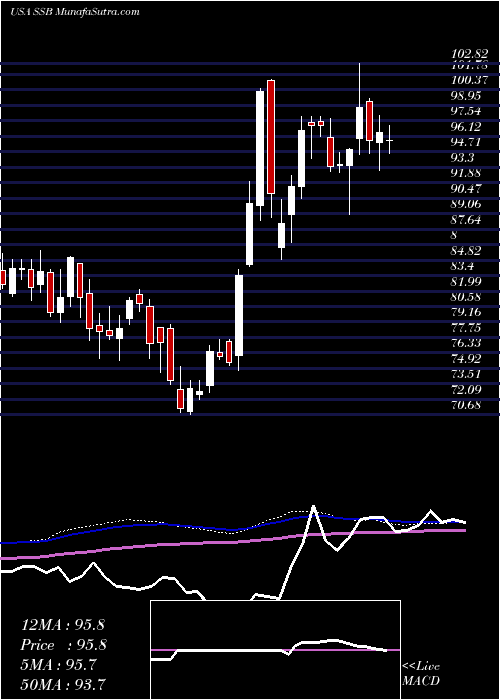Click the 50MA : 93.7 readout

62,684
